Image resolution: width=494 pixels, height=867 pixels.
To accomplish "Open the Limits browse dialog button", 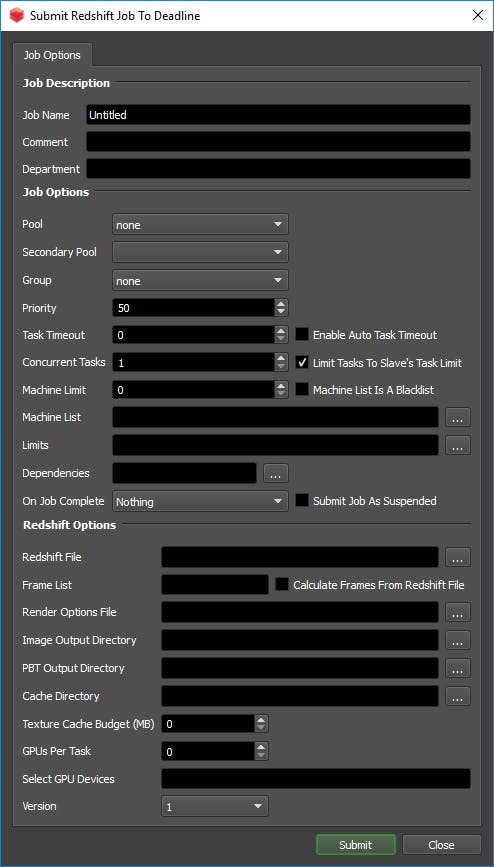I will (457, 445).
